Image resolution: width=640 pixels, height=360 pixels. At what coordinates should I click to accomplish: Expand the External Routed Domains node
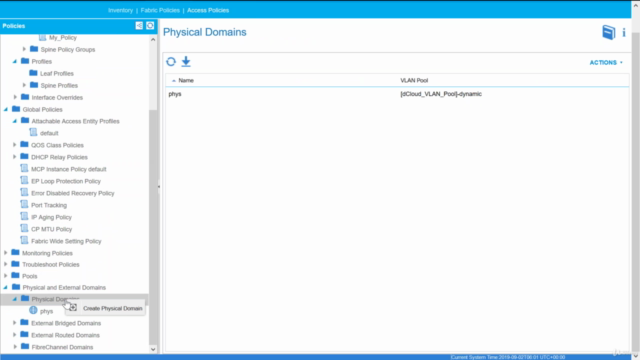[x=15, y=335]
